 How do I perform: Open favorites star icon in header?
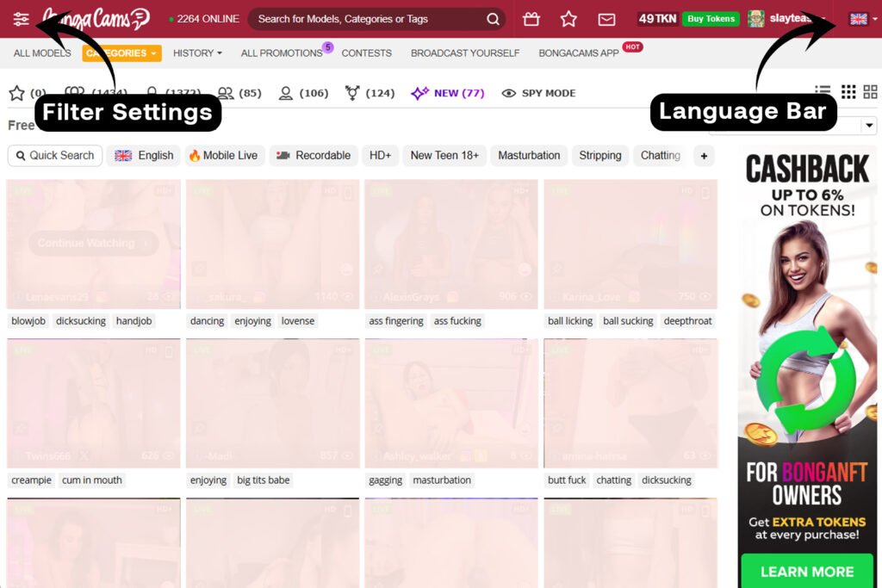[568, 19]
